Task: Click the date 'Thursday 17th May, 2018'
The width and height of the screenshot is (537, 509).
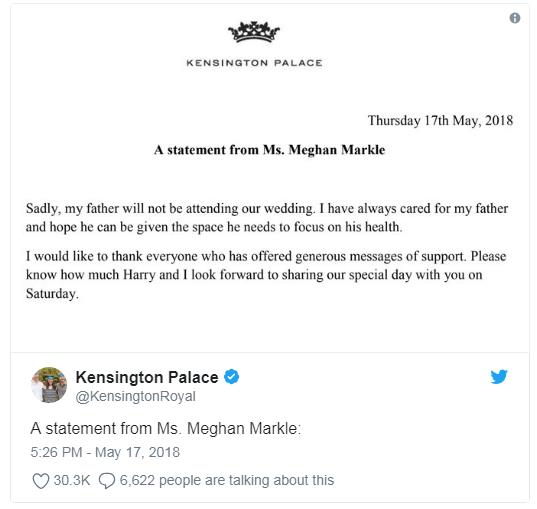Action: pyautogui.click(x=440, y=121)
